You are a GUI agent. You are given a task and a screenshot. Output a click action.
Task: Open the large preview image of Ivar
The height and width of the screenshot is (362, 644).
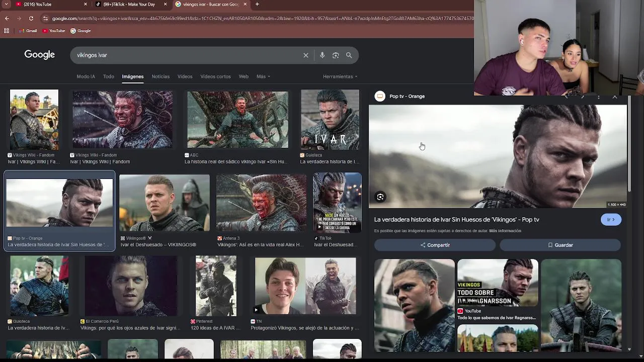click(x=498, y=156)
